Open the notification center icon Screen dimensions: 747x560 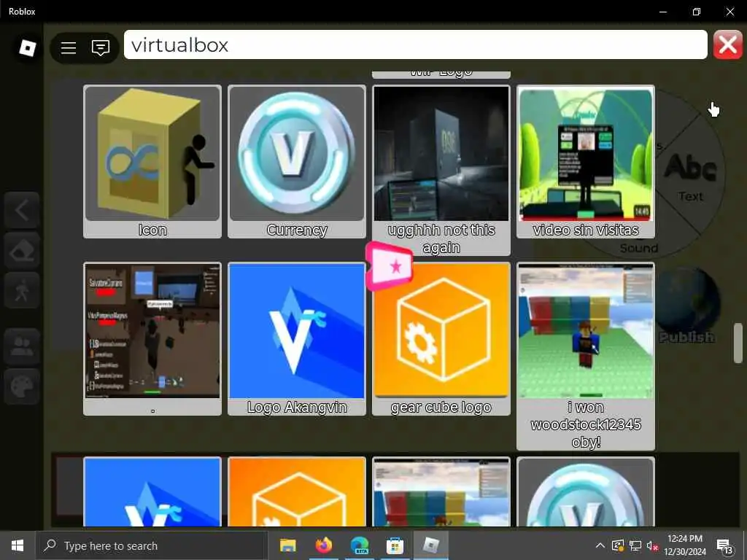(x=724, y=547)
